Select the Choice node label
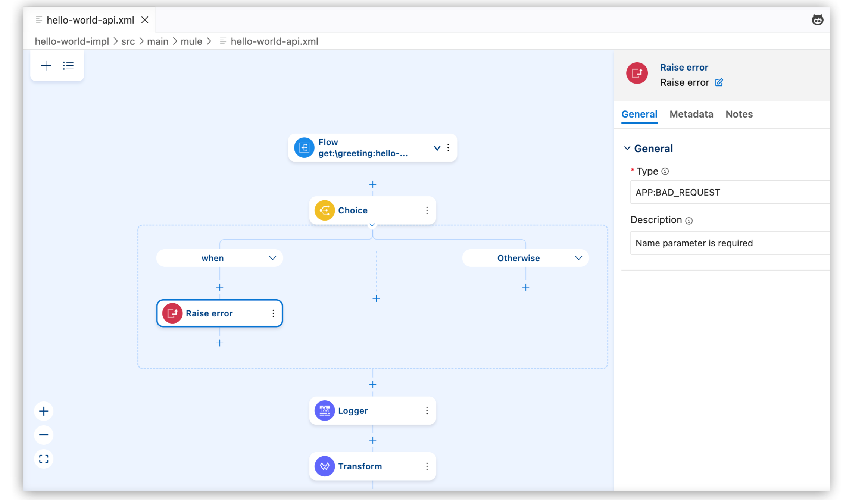The width and height of the screenshot is (868, 500). click(x=353, y=210)
